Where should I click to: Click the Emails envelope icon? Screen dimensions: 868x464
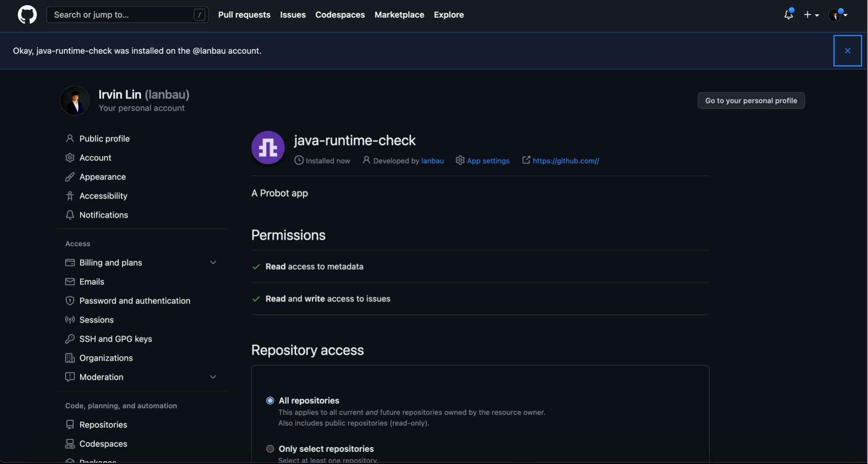(70, 282)
